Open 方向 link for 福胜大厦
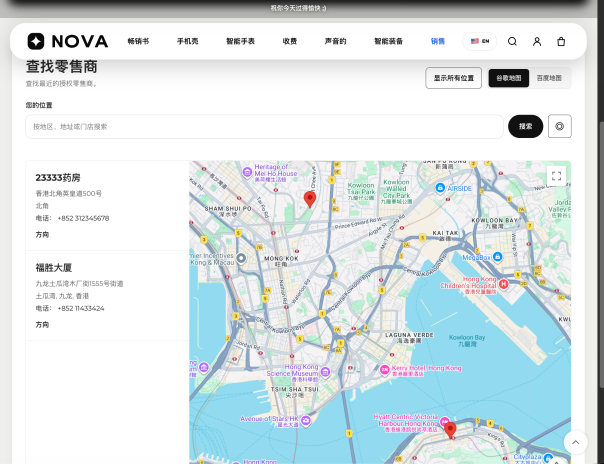The image size is (604, 464). pyautogui.click(x=42, y=325)
